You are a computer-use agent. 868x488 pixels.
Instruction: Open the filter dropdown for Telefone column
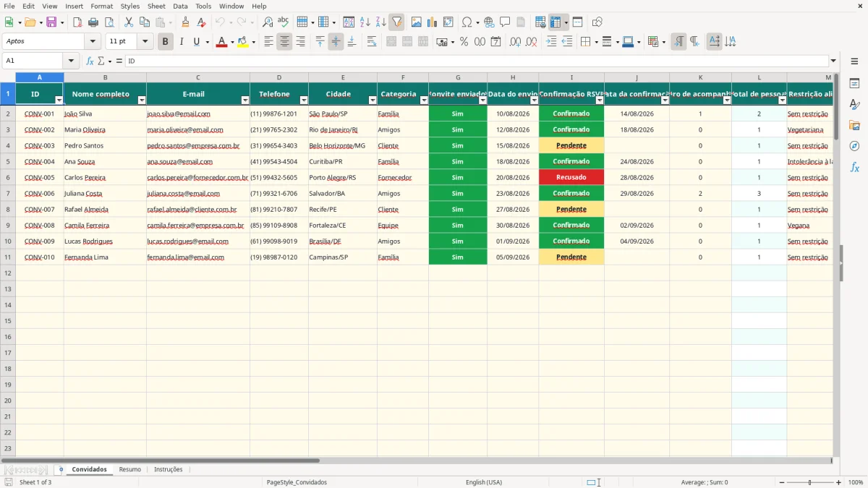point(304,100)
